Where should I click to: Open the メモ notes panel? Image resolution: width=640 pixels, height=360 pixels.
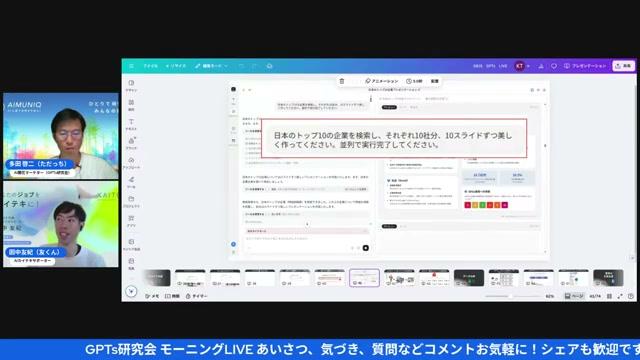pos(152,296)
